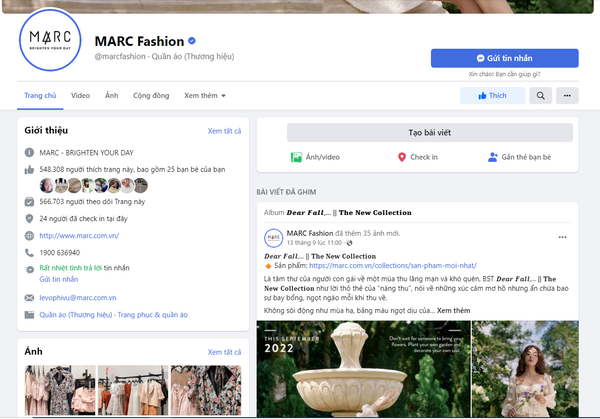Viewport: 600px width, 419px height.
Task: Click the public globe icon next to post time
Action: coord(349,243)
